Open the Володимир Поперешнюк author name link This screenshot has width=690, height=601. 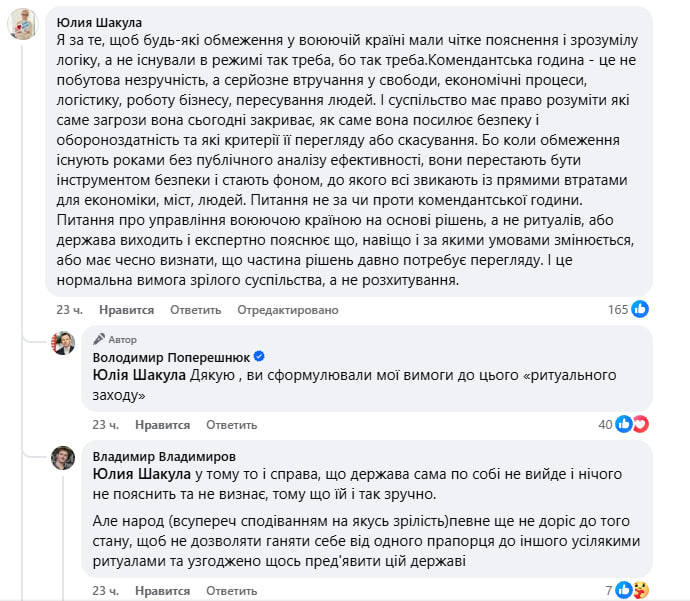pyautogui.click(x=171, y=357)
